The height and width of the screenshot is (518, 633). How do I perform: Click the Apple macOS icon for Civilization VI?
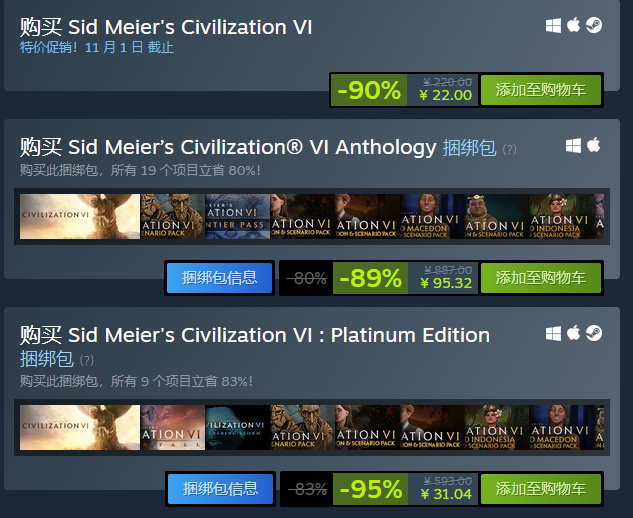click(574, 27)
